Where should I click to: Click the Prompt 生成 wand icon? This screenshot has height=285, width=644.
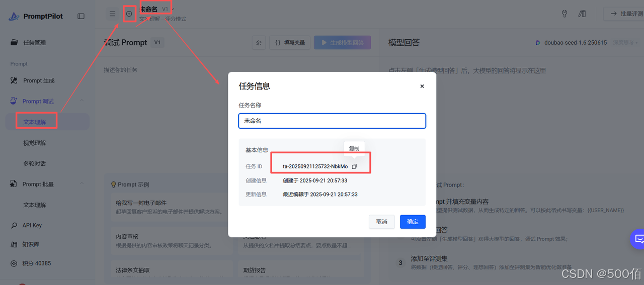15,80
